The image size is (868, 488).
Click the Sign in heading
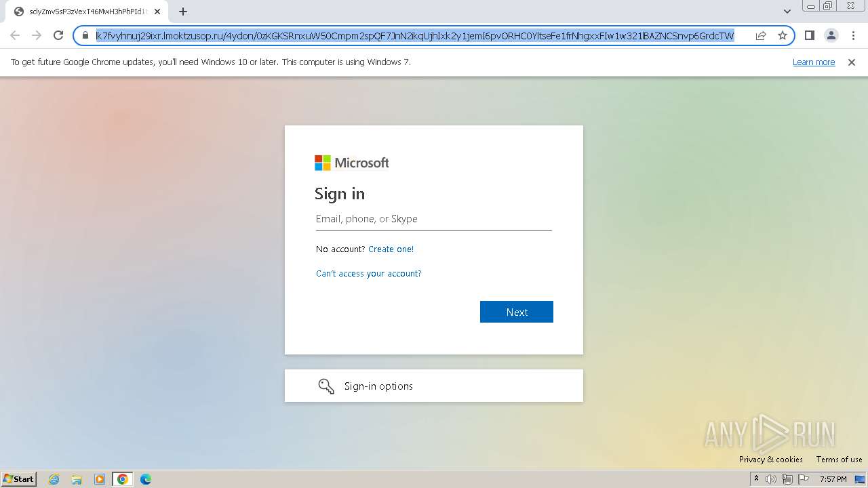click(x=340, y=194)
